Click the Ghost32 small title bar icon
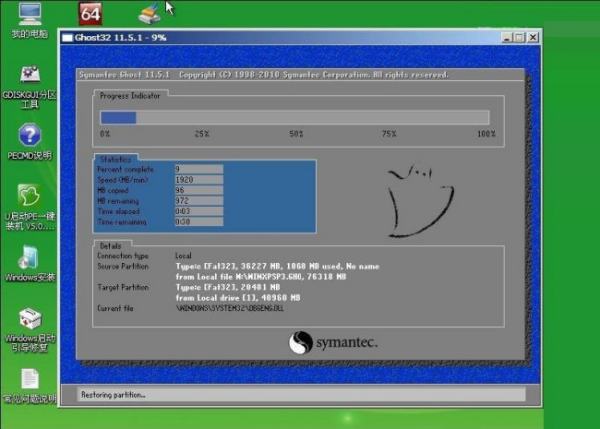The height and width of the screenshot is (429, 600). click(x=67, y=38)
